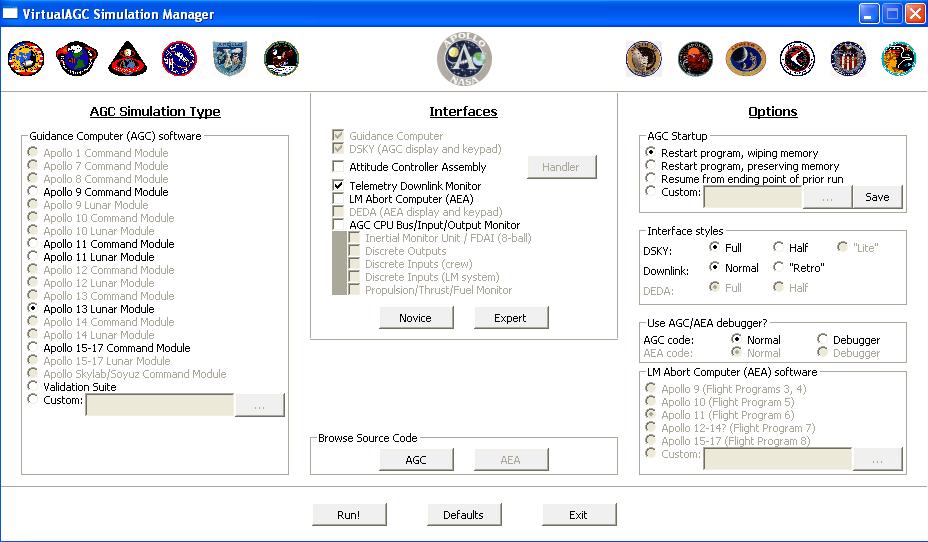Select the Apollo 15 mission patch icon
This screenshot has width=928, height=542.
[797, 59]
